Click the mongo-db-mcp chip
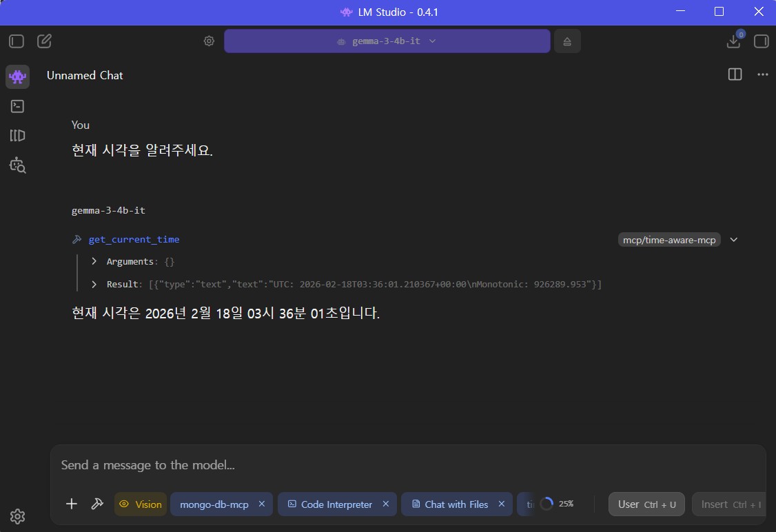This screenshot has height=532, width=776. pos(214,504)
